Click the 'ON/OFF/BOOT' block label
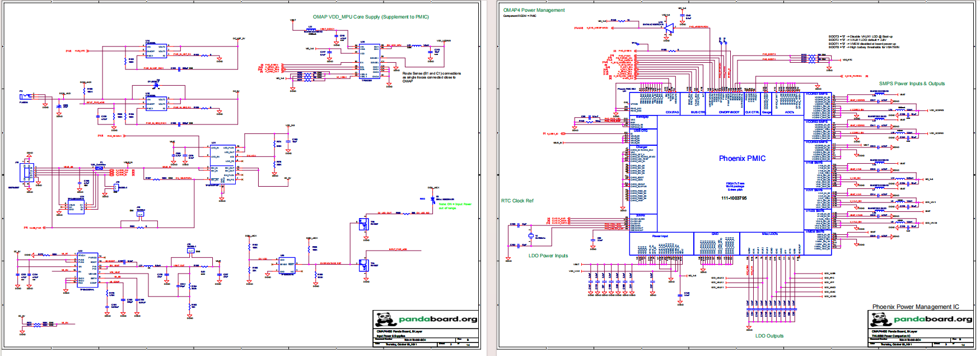 pos(729,112)
